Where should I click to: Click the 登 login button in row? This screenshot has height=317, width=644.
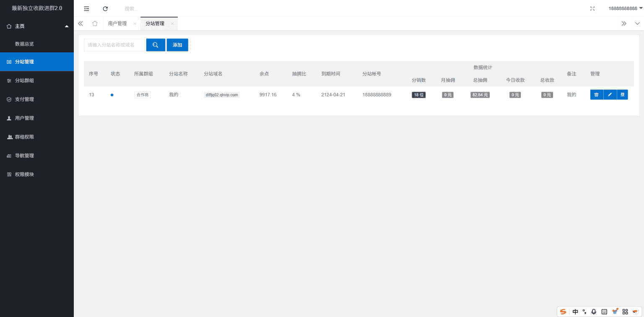(x=622, y=95)
